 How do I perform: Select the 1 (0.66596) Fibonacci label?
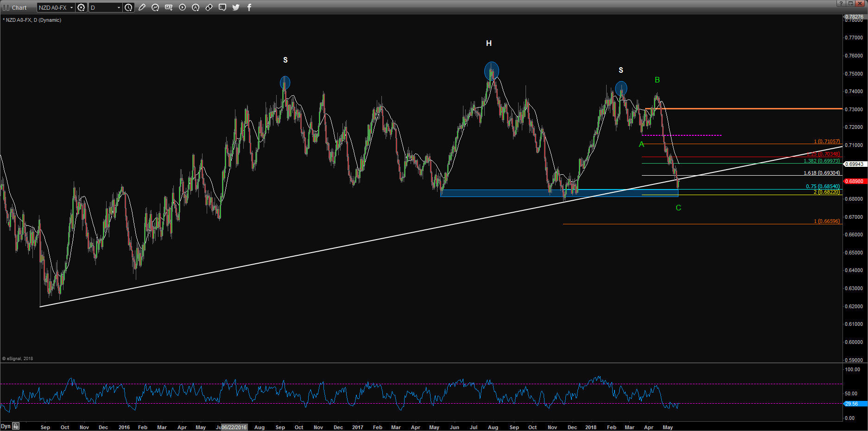coord(827,221)
